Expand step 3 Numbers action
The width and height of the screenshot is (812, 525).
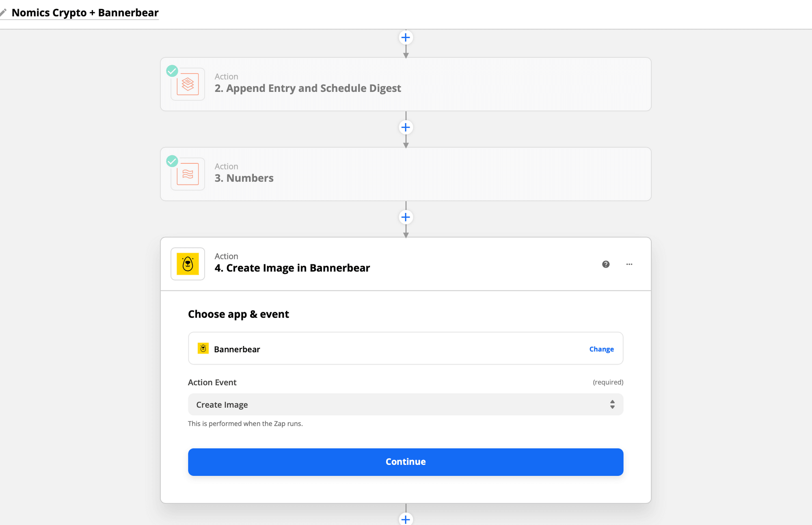[406, 174]
